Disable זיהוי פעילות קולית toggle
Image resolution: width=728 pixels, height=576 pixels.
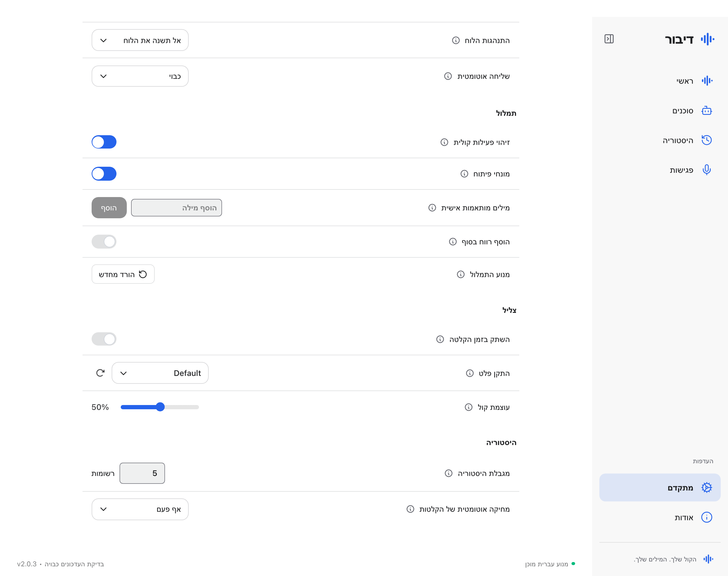click(104, 142)
